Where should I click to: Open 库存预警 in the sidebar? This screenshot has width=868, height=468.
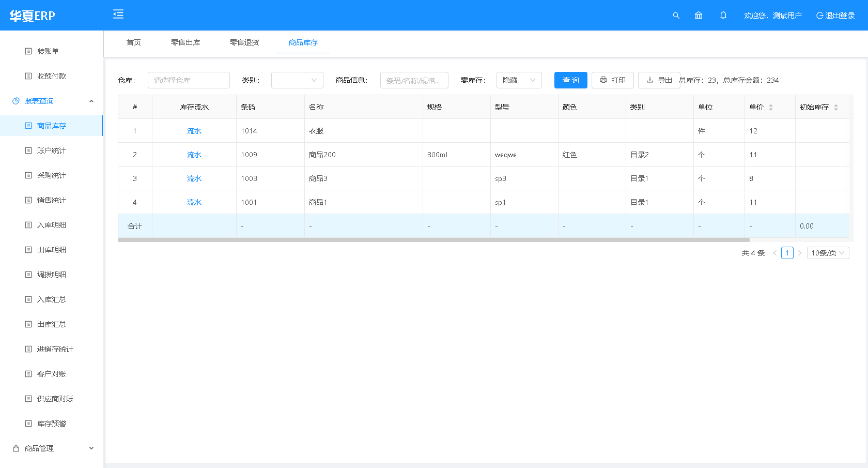tap(52, 424)
